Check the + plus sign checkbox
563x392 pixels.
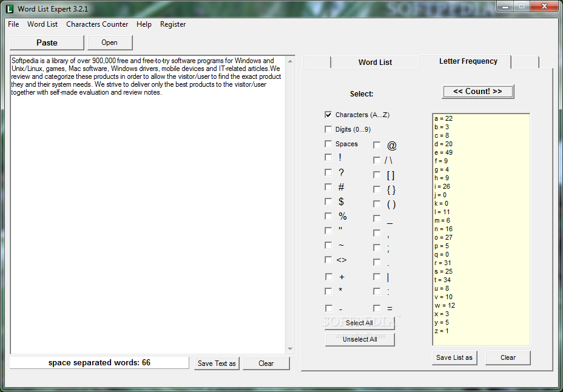(x=329, y=277)
